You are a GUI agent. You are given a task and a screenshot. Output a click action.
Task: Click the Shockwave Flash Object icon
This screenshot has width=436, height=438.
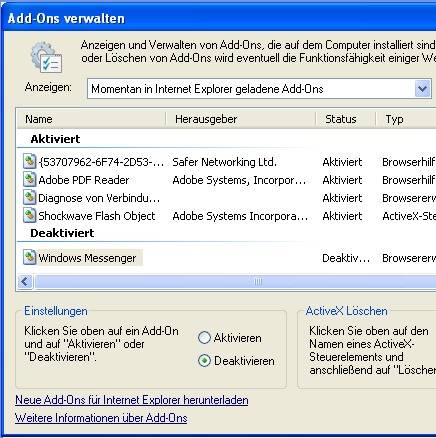tap(29, 215)
